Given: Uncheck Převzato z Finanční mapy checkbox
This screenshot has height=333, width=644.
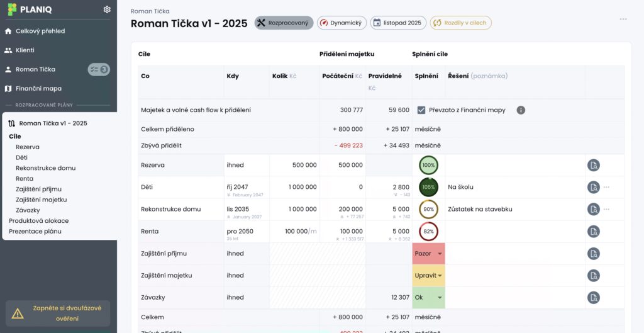Looking at the screenshot, I should point(421,110).
